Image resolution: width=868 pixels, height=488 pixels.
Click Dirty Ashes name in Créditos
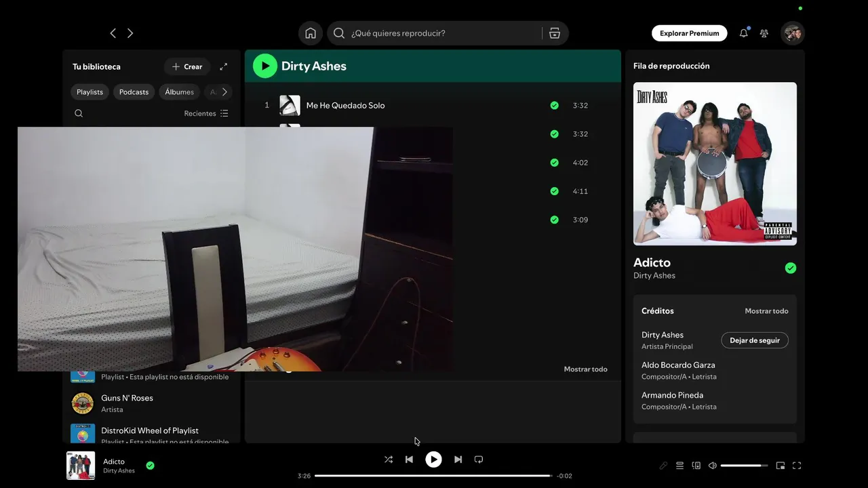[x=663, y=335]
